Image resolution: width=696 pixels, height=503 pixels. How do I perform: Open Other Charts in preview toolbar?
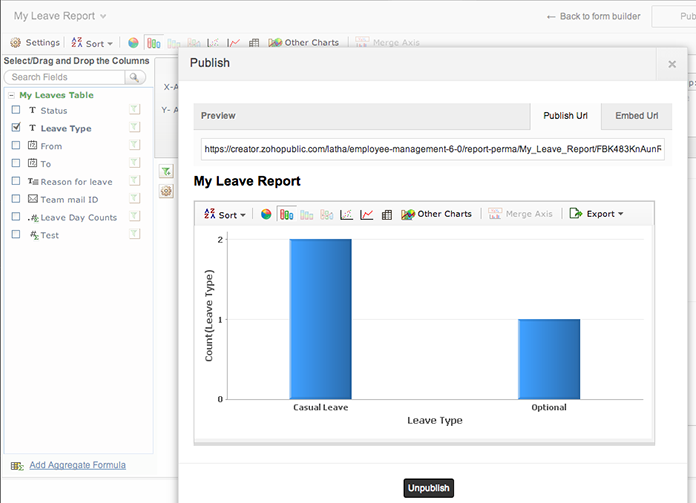[436, 214]
